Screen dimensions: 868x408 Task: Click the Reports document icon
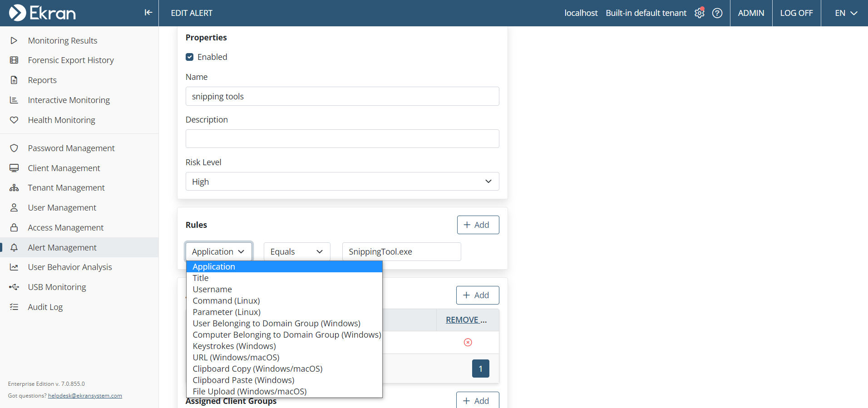pos(14,80)
